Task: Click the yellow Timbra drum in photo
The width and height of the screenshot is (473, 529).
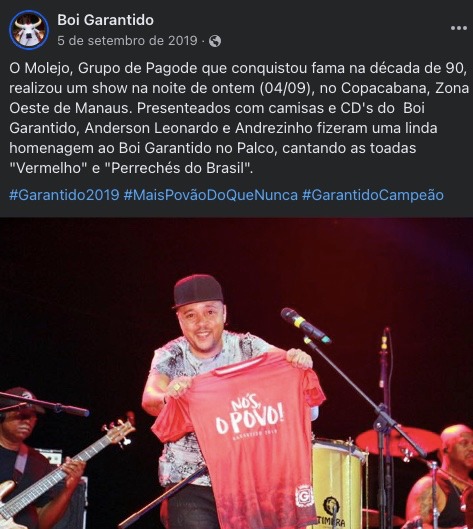Action: tap(338, 486)
